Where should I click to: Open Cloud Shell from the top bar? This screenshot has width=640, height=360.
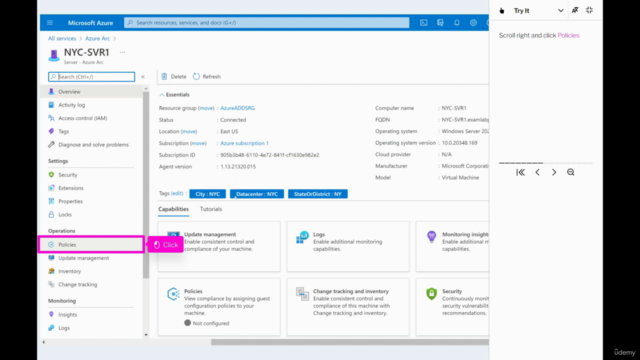coord(424,22)
